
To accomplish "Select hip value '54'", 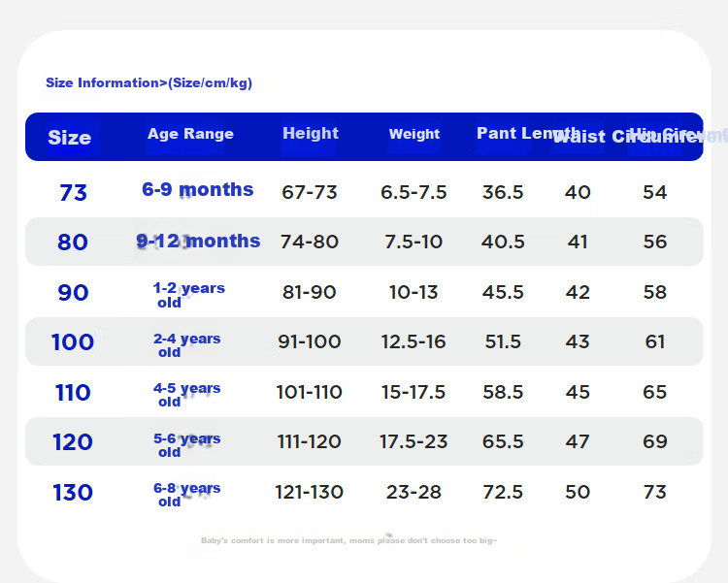I will (x=654, y=192).
